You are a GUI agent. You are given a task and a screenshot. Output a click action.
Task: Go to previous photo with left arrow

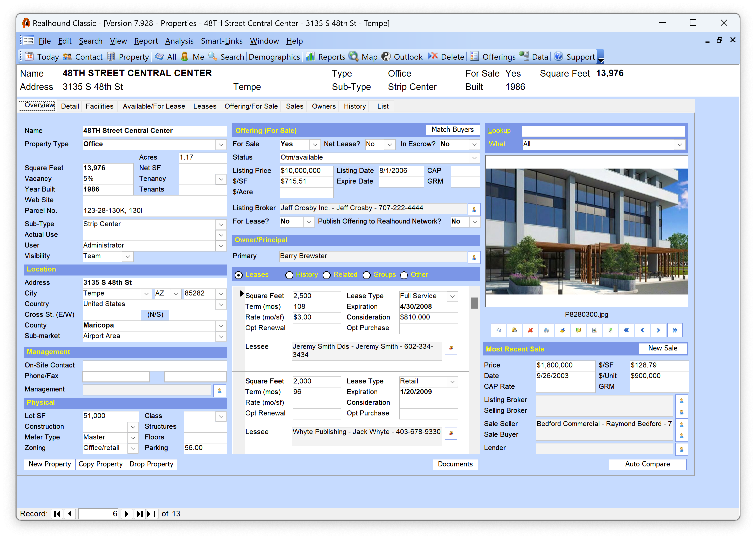[642, 330]
